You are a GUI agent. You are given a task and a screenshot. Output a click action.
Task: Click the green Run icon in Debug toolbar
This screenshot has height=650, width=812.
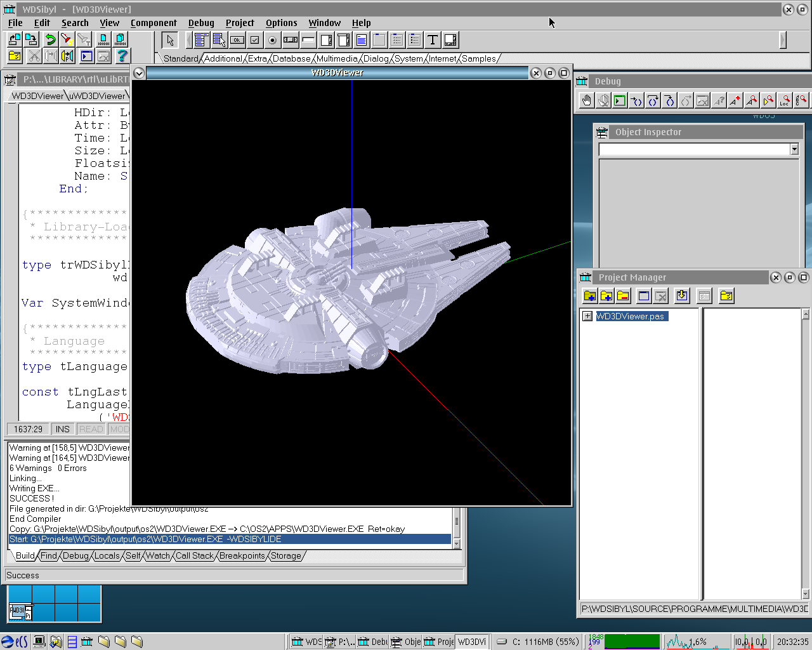[620, 100]
